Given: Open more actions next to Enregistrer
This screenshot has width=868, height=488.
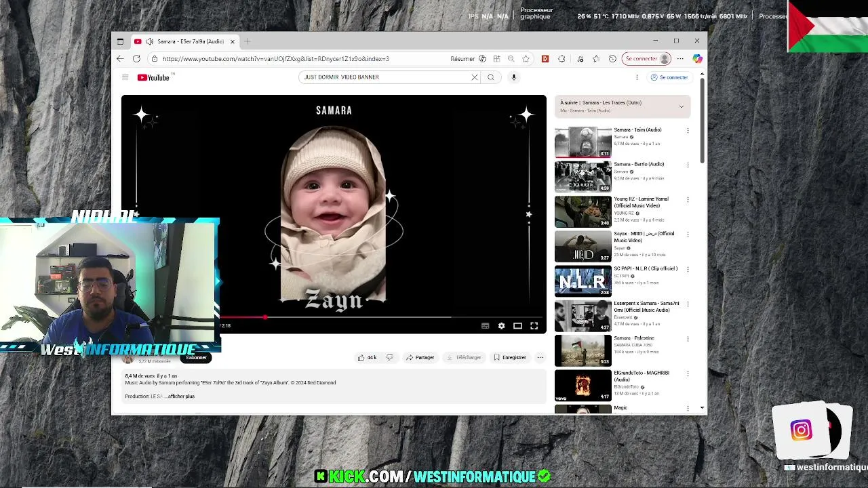Looking at the screenshot, I should [540, 357].
